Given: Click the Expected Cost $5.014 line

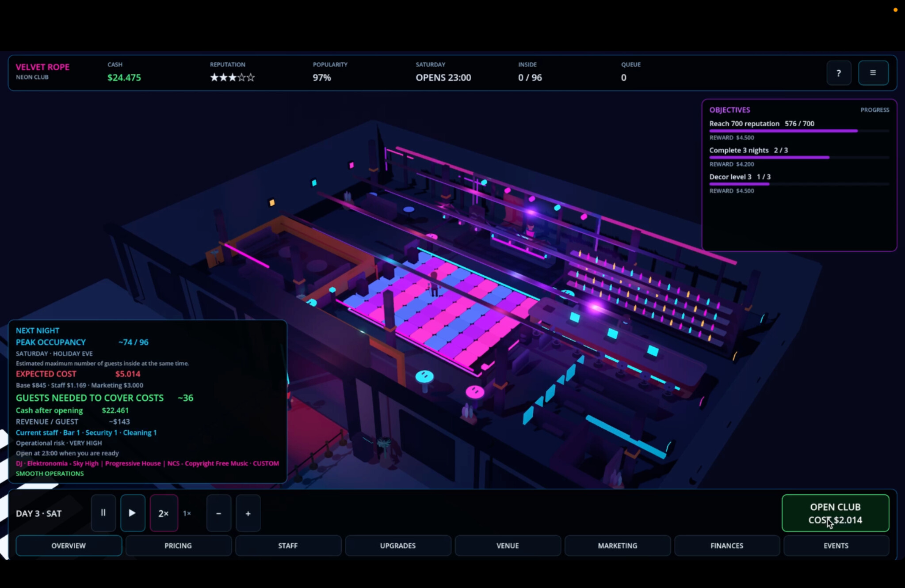Looking at the screenshot, I should [78, 374].
